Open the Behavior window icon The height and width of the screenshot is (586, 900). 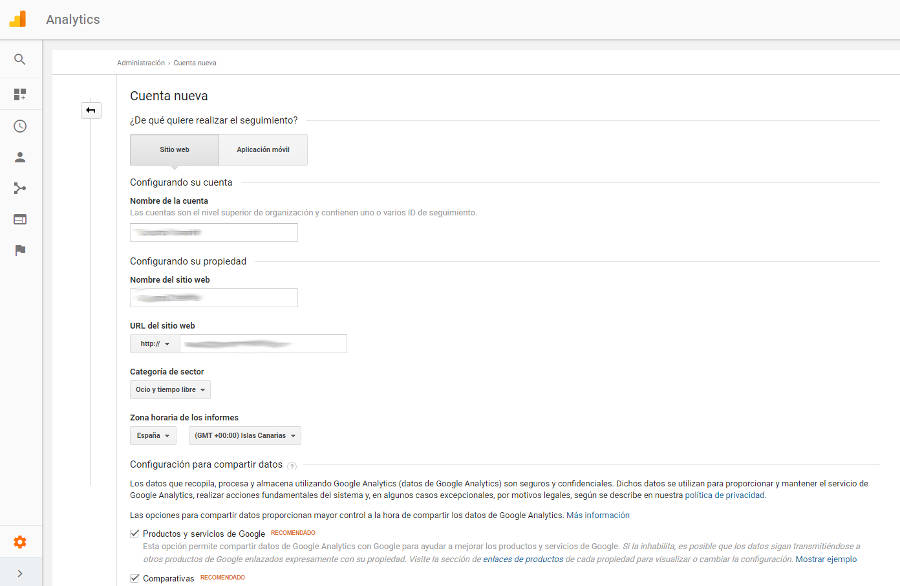click(x=20, y=219)
